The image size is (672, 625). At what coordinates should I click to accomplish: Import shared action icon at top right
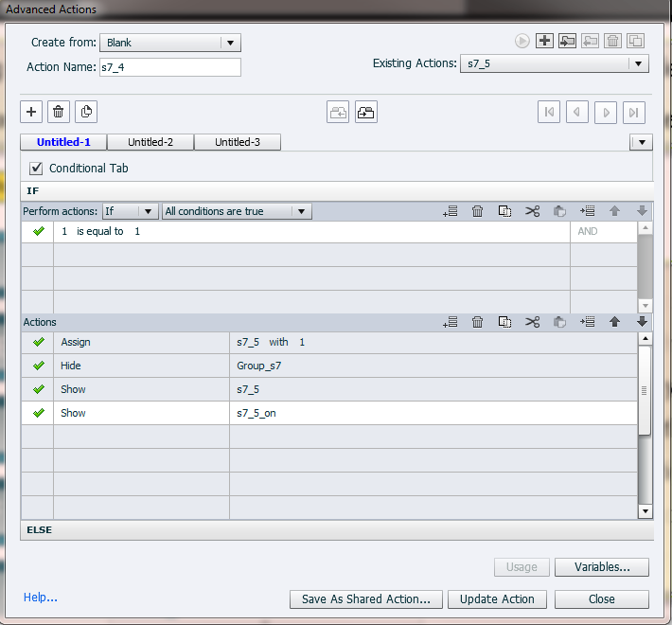pos(567,41)
